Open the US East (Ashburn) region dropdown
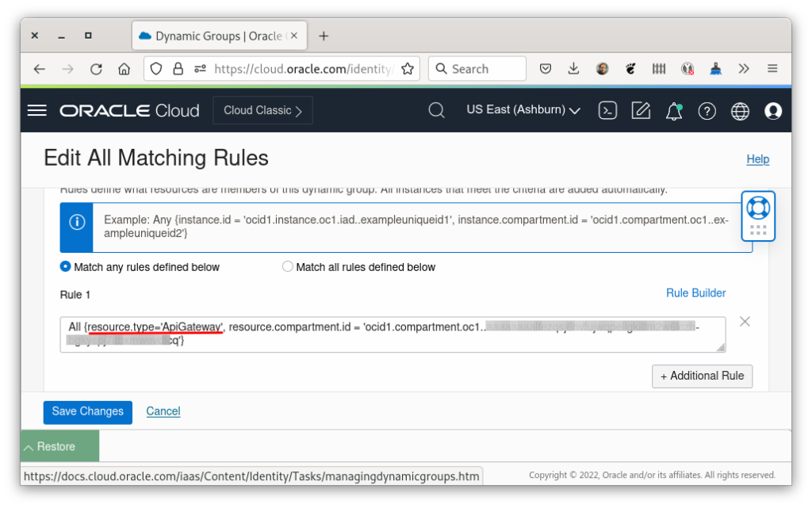 pos(523,110)
